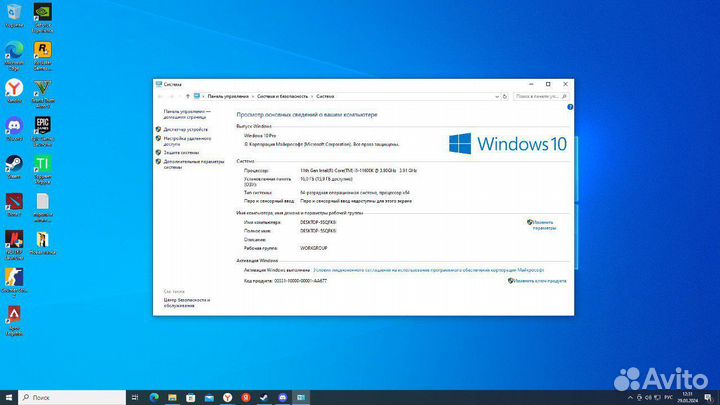Open Epic Games Launcher desktop shortcut
Viewport: 720px width, 405px height.
coord(43,131)
